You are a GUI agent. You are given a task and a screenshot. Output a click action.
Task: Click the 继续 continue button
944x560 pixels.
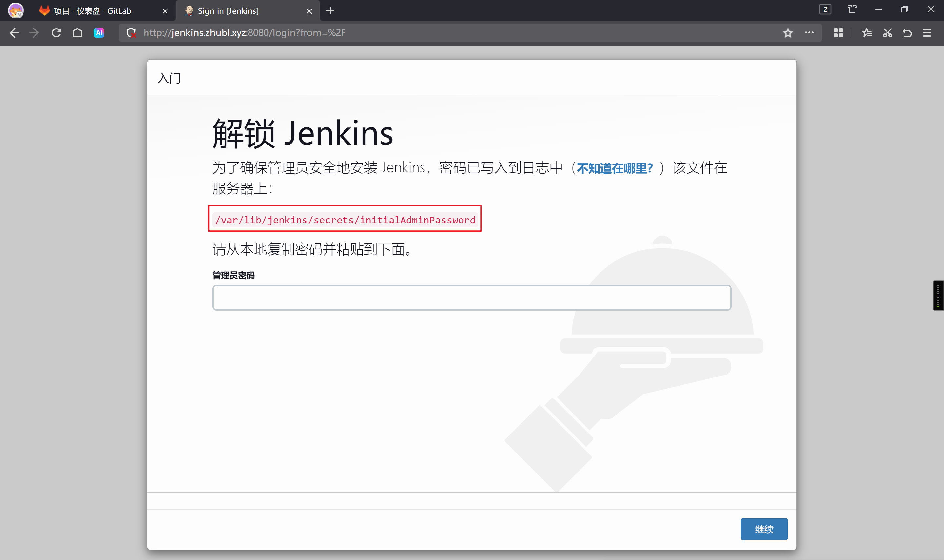764,529
